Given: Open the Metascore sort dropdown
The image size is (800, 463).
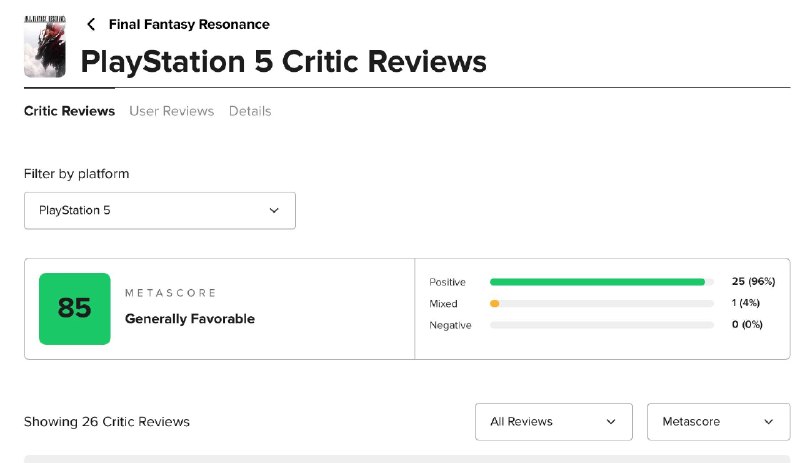Looking at the screenshot, I should point(718,422).
